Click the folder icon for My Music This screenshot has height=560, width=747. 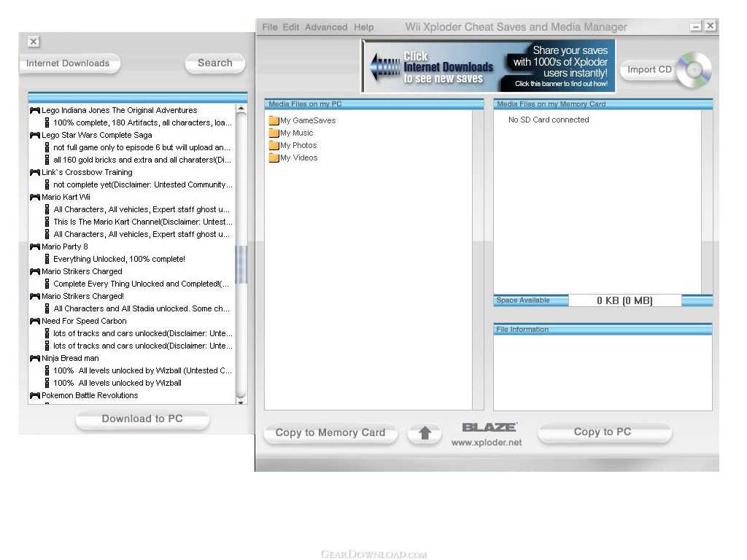(x=274, y=133)
